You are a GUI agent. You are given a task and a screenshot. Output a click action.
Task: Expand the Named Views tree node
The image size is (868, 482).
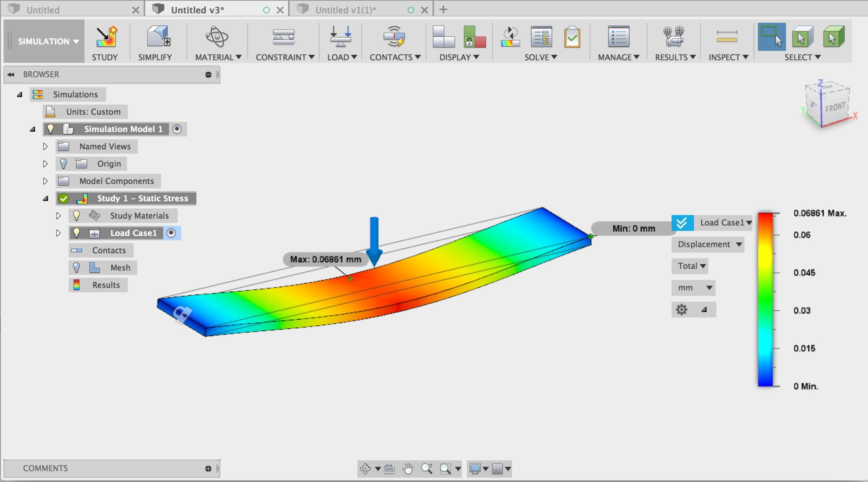tap(45, 147)
